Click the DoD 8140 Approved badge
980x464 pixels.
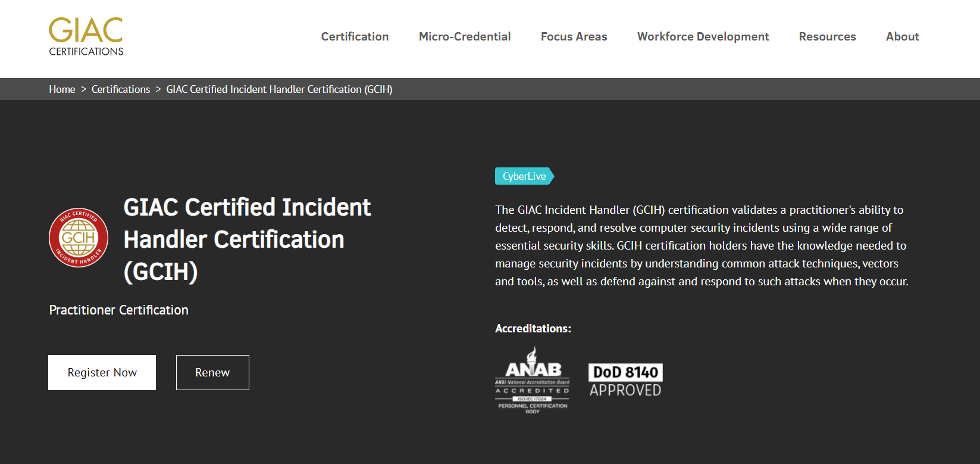(x=625, y=381)
